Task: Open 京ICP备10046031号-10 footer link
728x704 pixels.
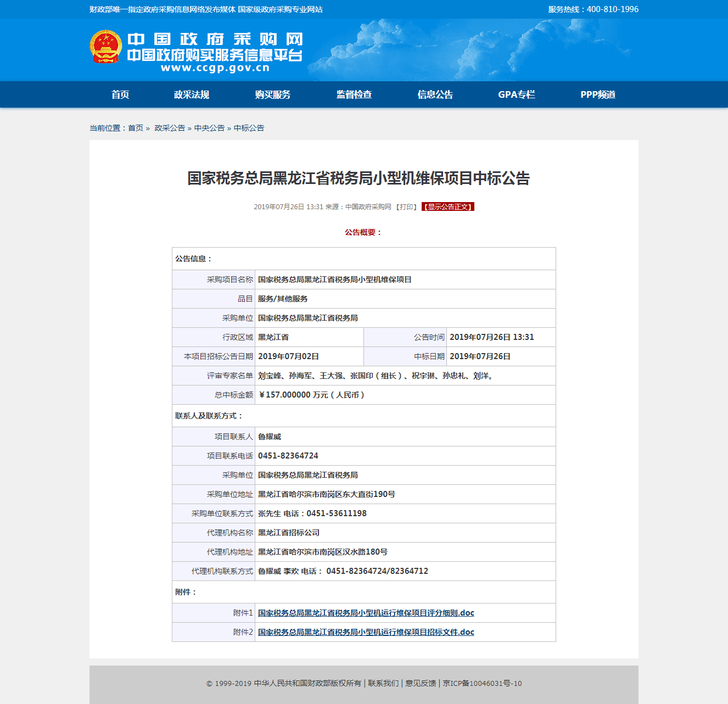Action: pyautogui.click(x=482, y=683)
